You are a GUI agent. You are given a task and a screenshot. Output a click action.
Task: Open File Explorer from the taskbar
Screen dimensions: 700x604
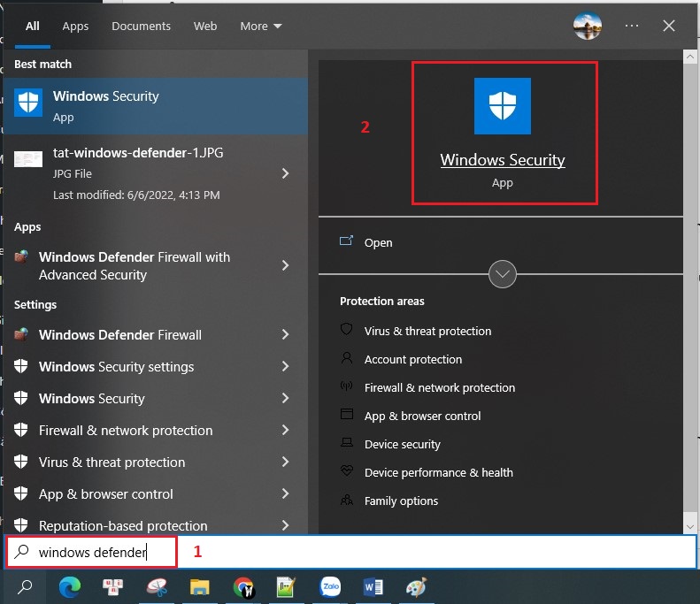pos(199,587)
